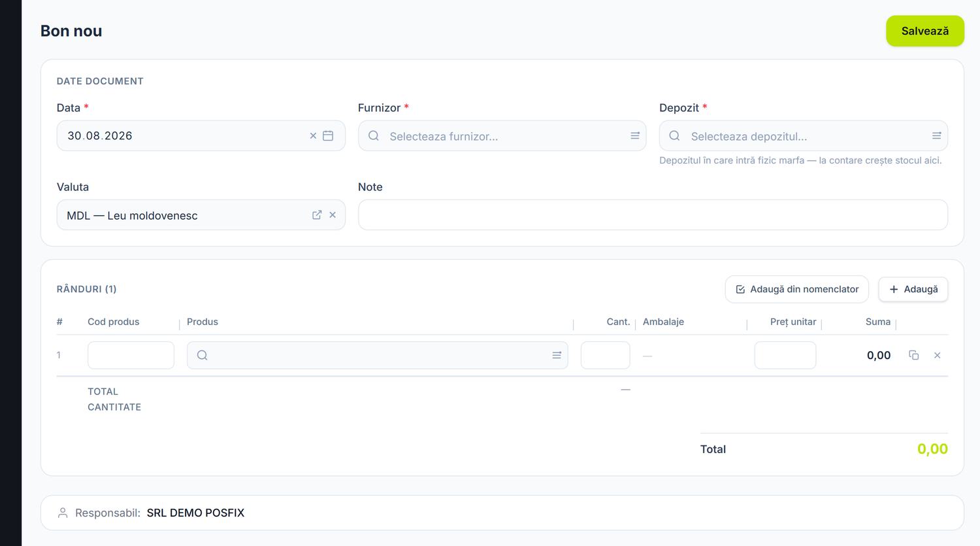Open the supplier list icon in Furnizor
The image size is (980, 546).
pyautogui.click(x=635, y=136)
